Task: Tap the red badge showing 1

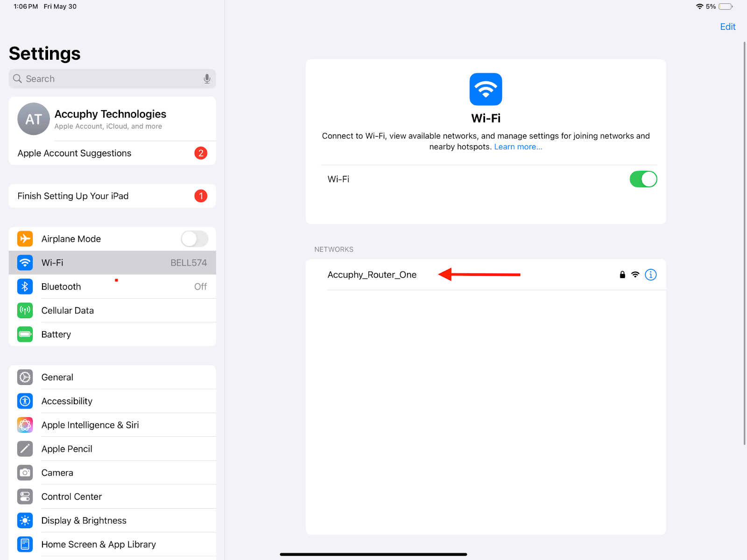Action: 201,196
